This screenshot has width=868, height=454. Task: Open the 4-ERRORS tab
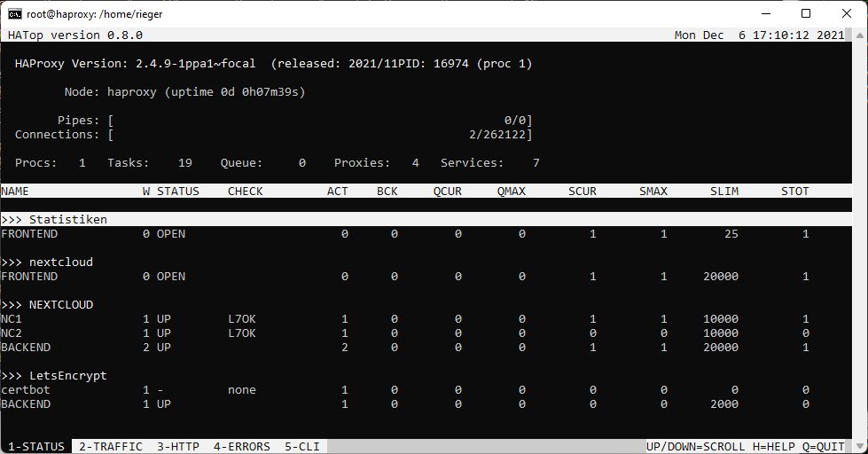[x=242, y=446]
